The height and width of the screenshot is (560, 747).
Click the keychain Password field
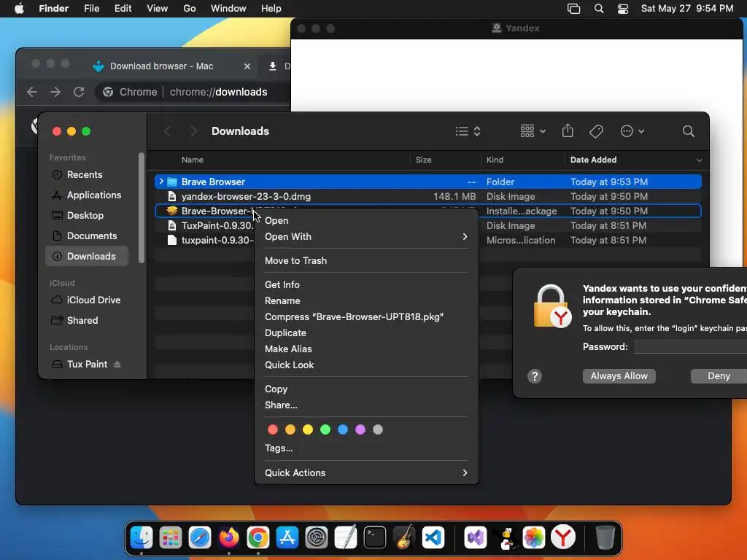pos(691,346)
